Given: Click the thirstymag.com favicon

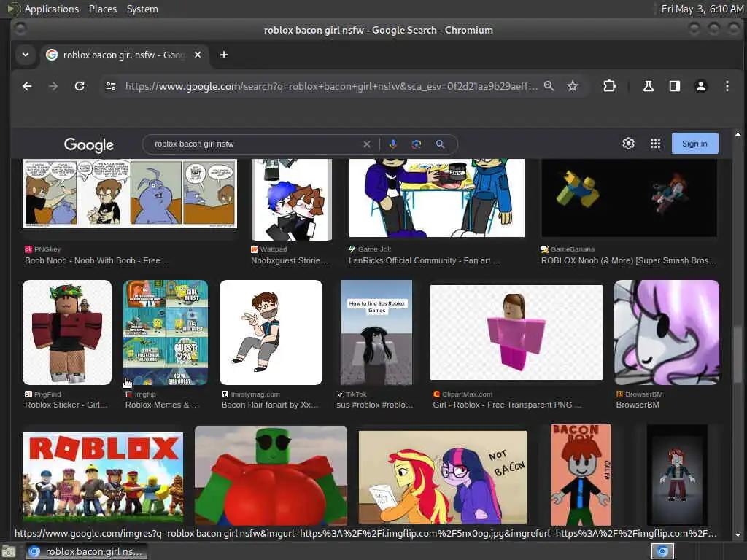Looking at the screenshot, I should click(x=225, y=394).
